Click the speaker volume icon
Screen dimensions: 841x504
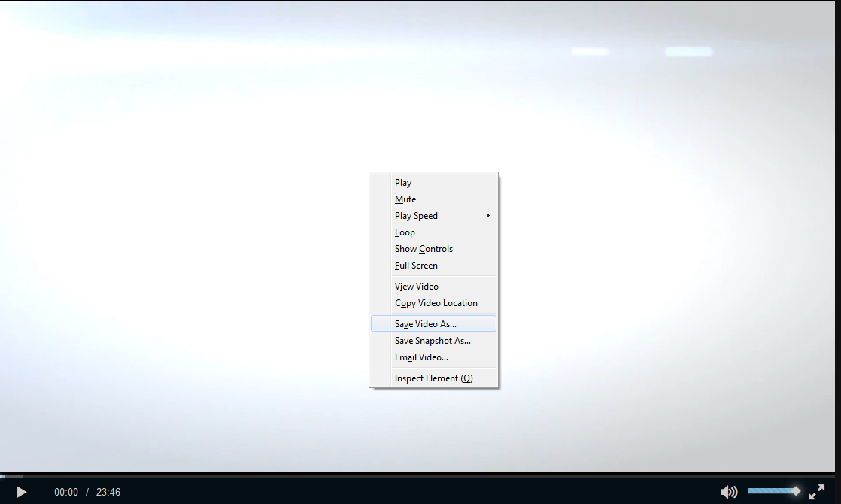pyautogui.click(x=729, y=492)
